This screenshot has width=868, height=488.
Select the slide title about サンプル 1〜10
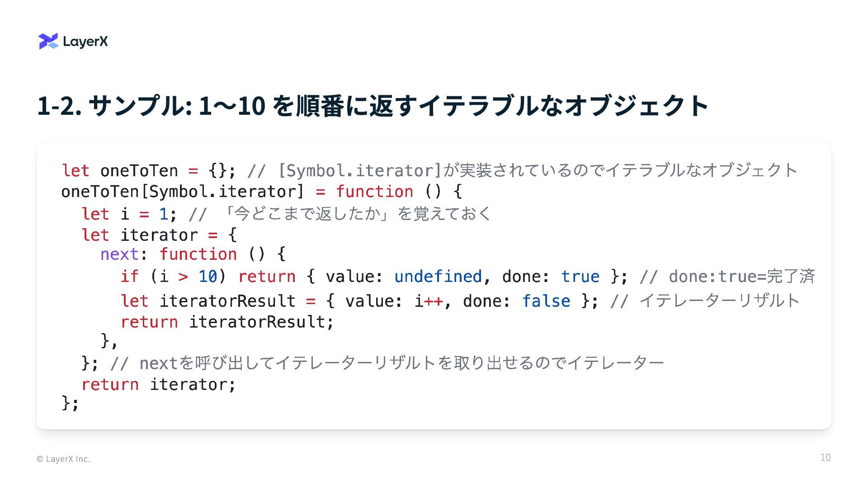[x=373, y=105]
